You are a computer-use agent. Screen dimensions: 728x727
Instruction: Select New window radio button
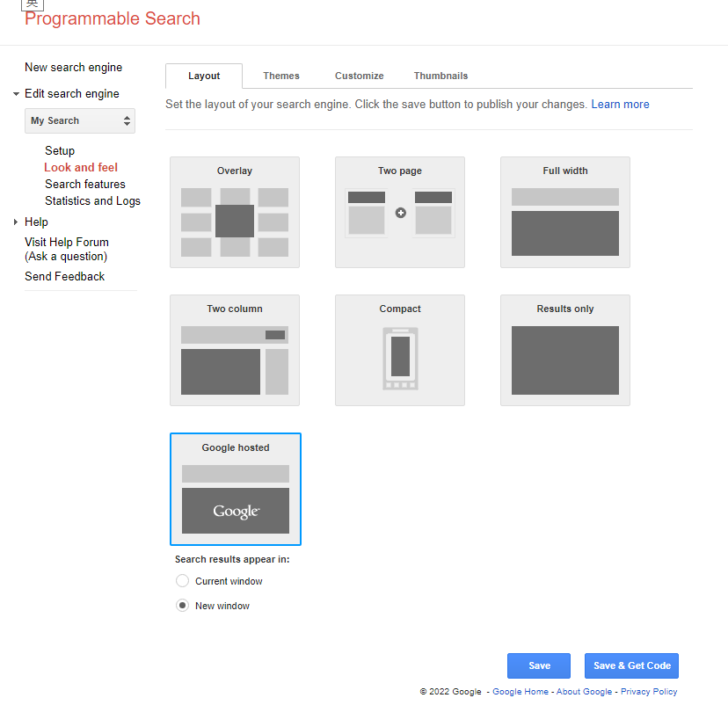click(x=183, y=606)
